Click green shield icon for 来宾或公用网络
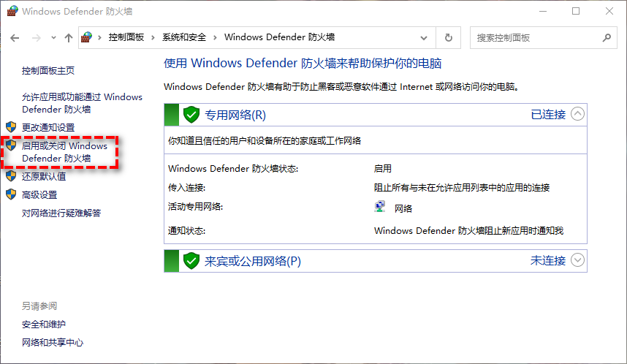 (x=191, y=261)
